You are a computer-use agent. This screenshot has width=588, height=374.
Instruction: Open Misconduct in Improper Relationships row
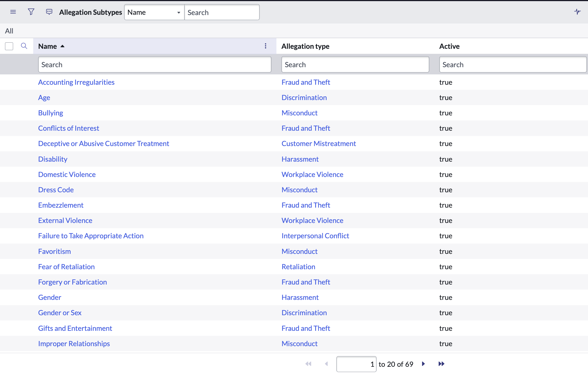pos(300,344)
